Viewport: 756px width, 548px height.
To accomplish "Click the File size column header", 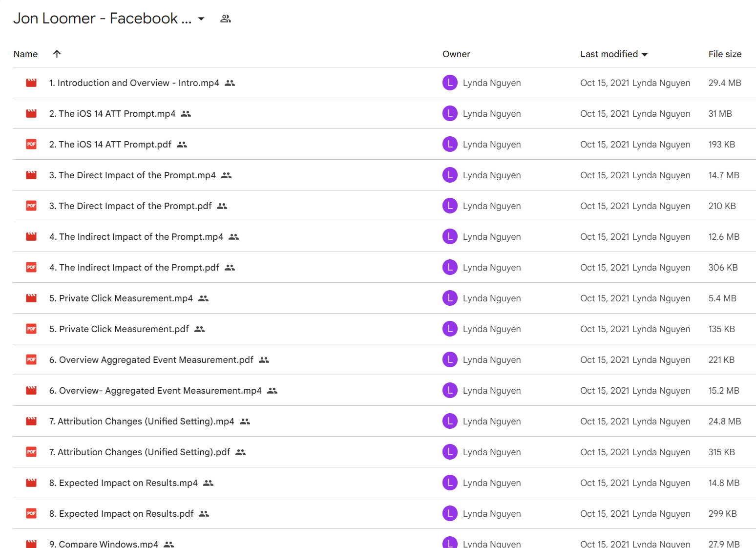I will tap(725, 54).
